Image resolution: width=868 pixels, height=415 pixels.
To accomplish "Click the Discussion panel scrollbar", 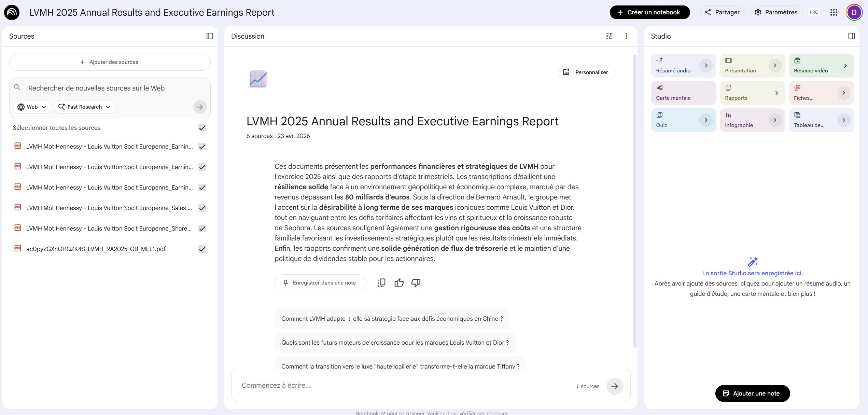I will (635, 201).
